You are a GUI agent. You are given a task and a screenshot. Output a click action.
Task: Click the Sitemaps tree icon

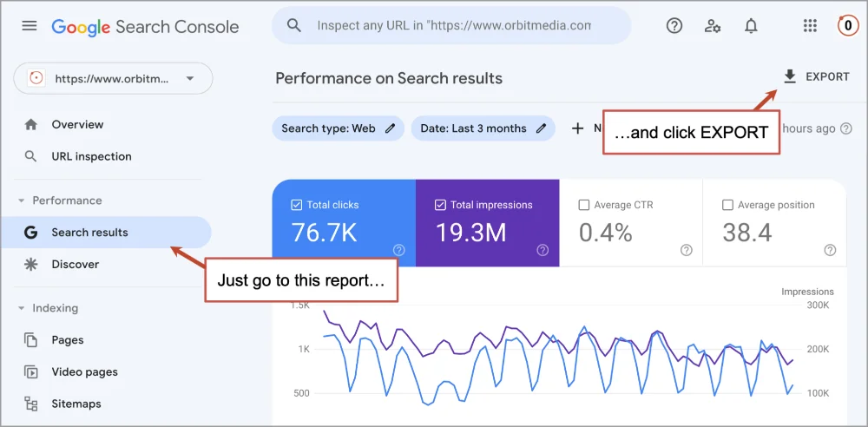coord(31,404)
